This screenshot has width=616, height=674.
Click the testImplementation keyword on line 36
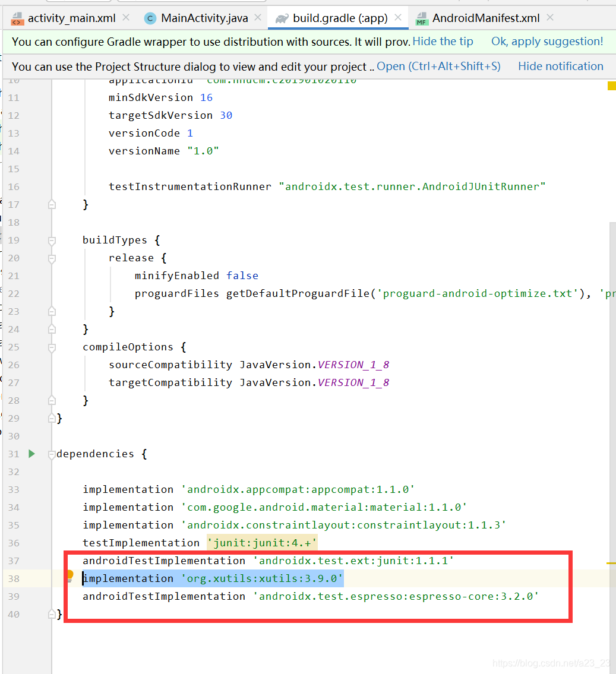click(141, 543)
